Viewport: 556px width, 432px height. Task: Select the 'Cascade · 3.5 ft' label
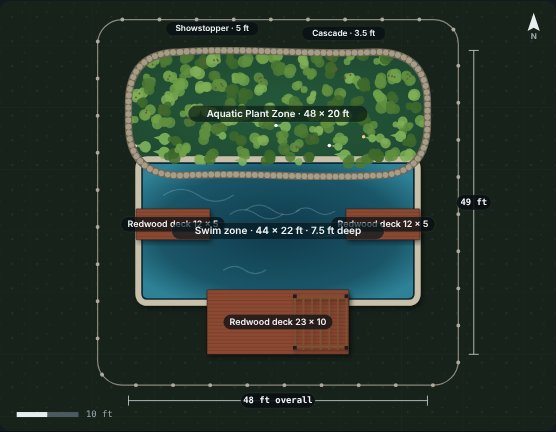coord(343,33)
